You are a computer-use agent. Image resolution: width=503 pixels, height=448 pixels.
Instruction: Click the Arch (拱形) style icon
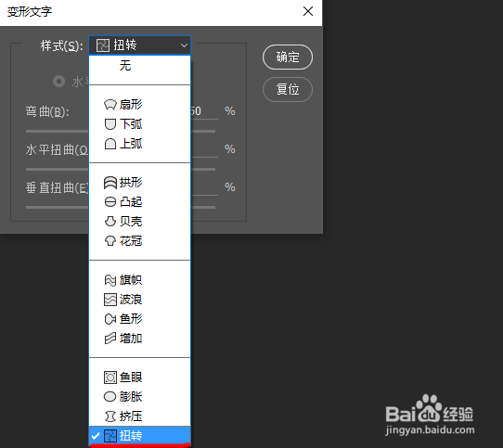(x=110, y=183)
